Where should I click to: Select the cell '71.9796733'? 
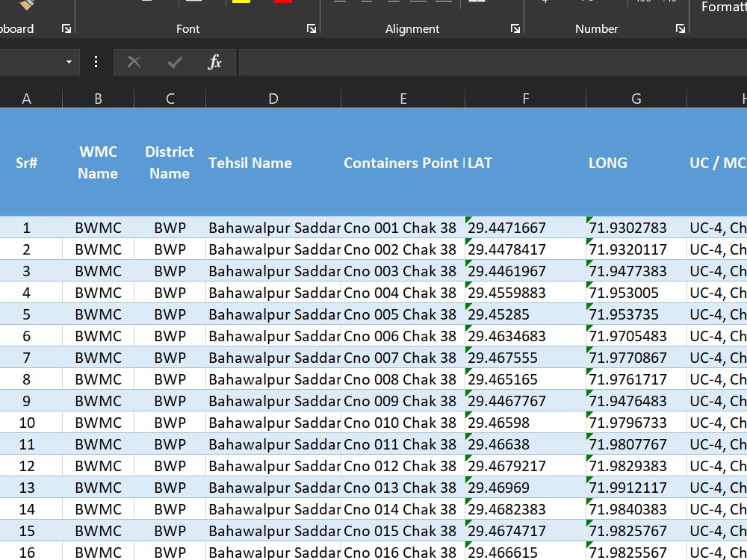click(636, 423)
